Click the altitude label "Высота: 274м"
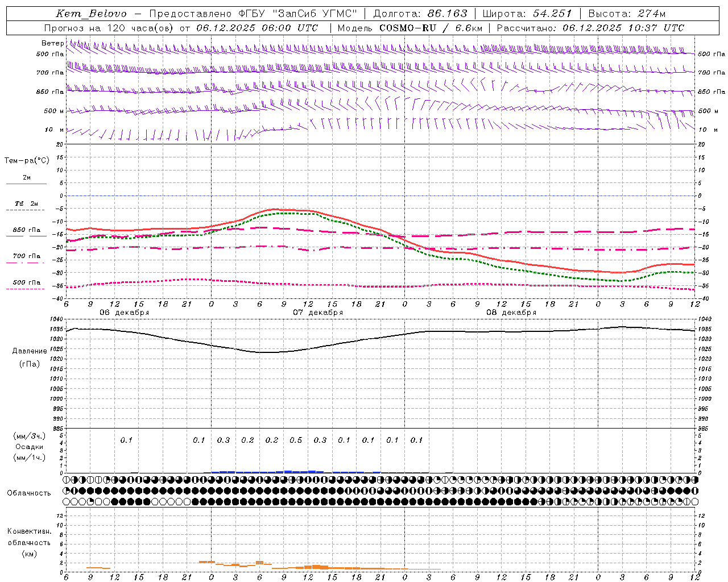The height and width of the screenshot is (582, 728). click(x=627, y=14)
